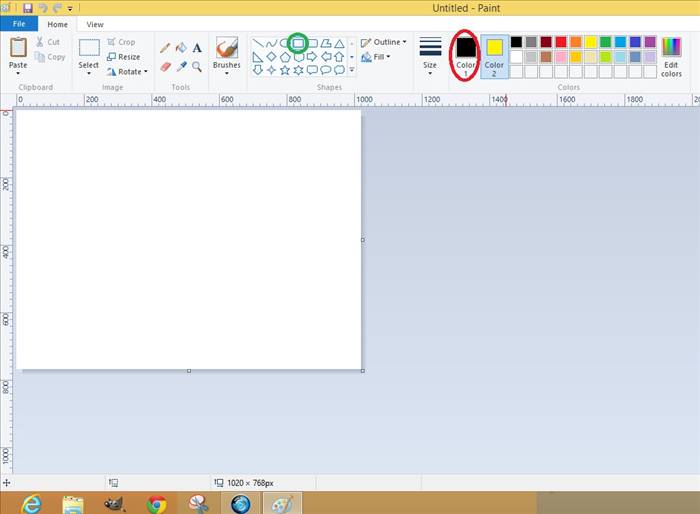The height and width of the screenshot is (514, 700).
Task: Choose the Line shape
Action: 258,43
